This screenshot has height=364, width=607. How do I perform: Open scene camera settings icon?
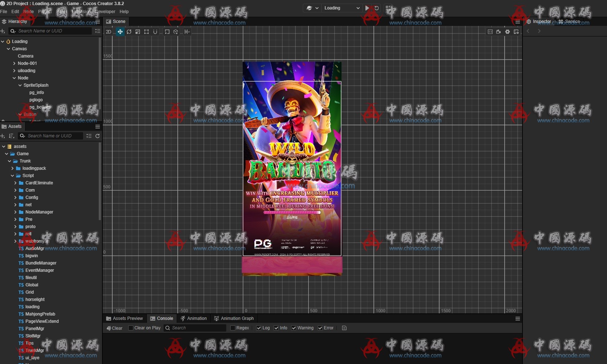click(x=498, y=32)
